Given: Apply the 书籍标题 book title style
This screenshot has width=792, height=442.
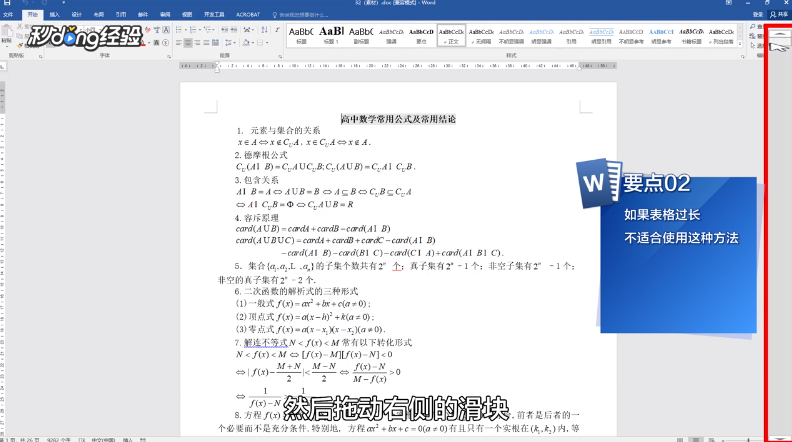Looking at the screenshot, I should (691, 35).
